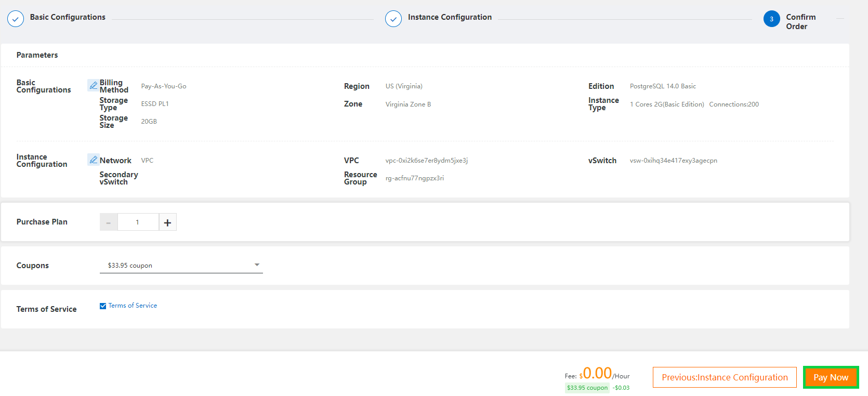Click the purchase plan quantity input field
Viewport: 868px width, 396px height.
138,222
